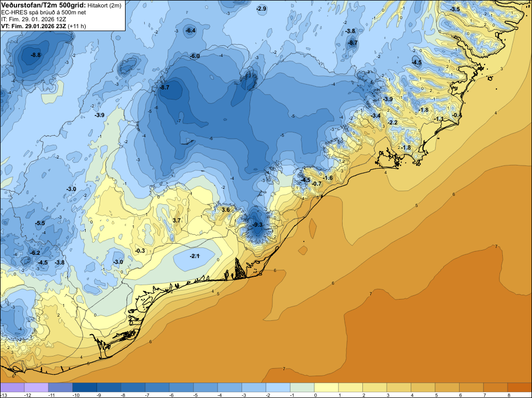Select the last legend swatch right of 8
532x398 pixels.
click(x=520, y=387)
